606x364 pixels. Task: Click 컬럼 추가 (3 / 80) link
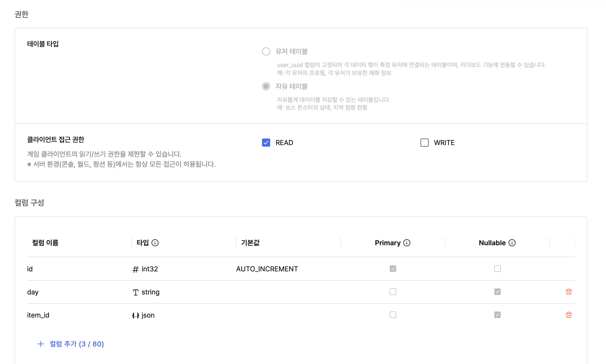click(77, 344)
